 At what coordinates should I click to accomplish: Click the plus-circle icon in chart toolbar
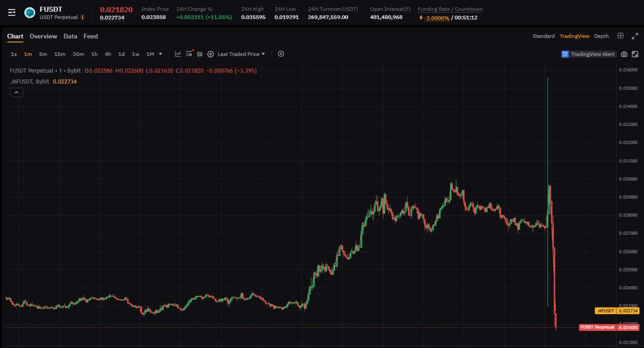(281, 54)
